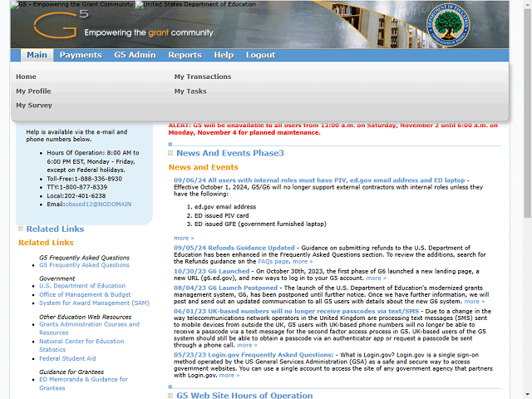
Task: Click more link for G6 Launched article
Action: (377, 278)
